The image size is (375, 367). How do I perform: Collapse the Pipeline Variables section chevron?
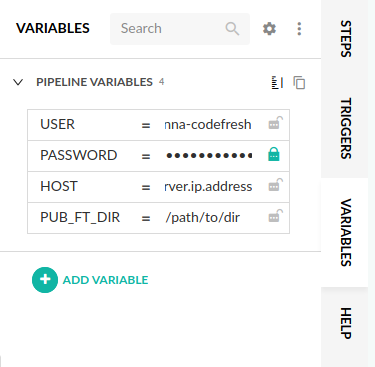[x=18, y=82]
